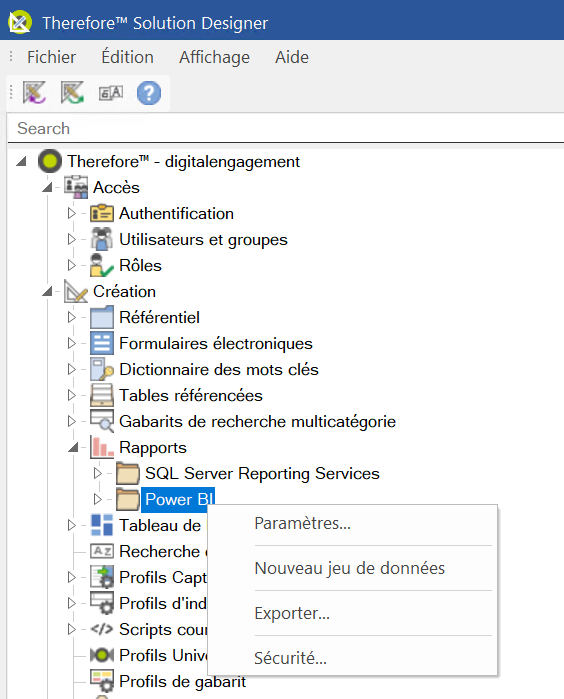
Task: Collapse the Rapports node
Action: tap(73, 447)
